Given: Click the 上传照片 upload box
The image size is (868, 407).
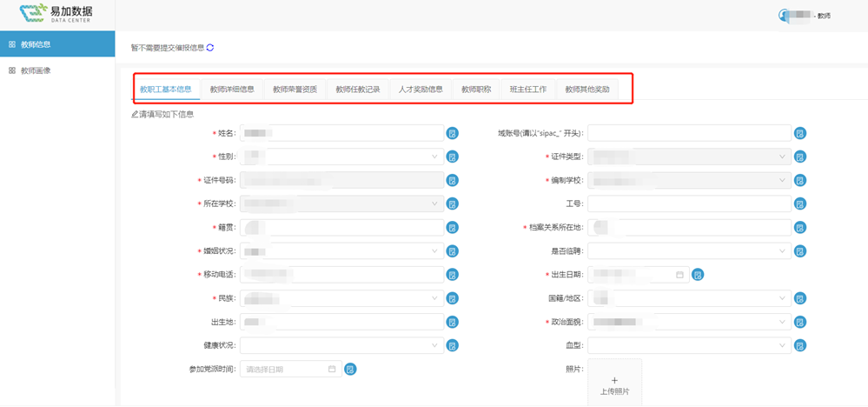Looking at the screenshot, I should pos(614,382).
